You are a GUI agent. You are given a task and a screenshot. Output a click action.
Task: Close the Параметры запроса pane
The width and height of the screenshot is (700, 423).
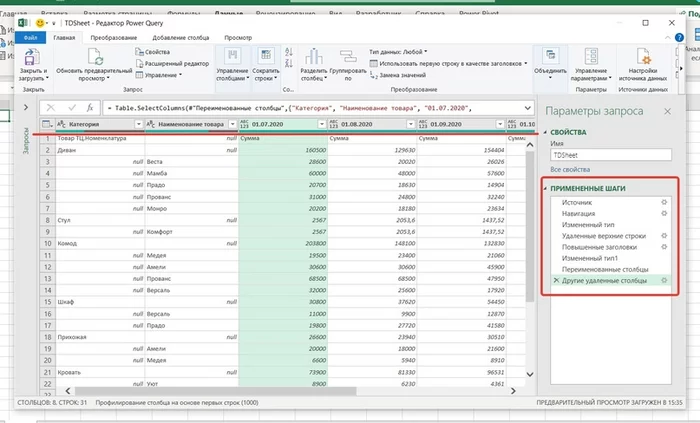(667, 111)
